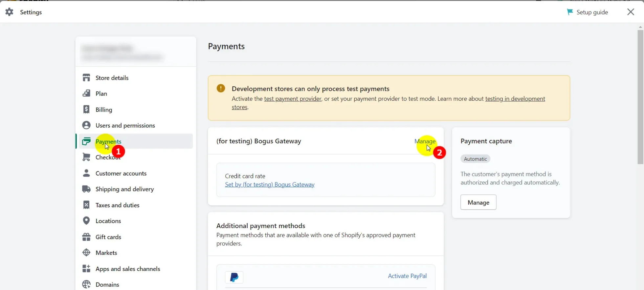The height and width of the screenshot is (290, 644).
Task: Click Manage for Bogus Gateway
Action: 425,141
